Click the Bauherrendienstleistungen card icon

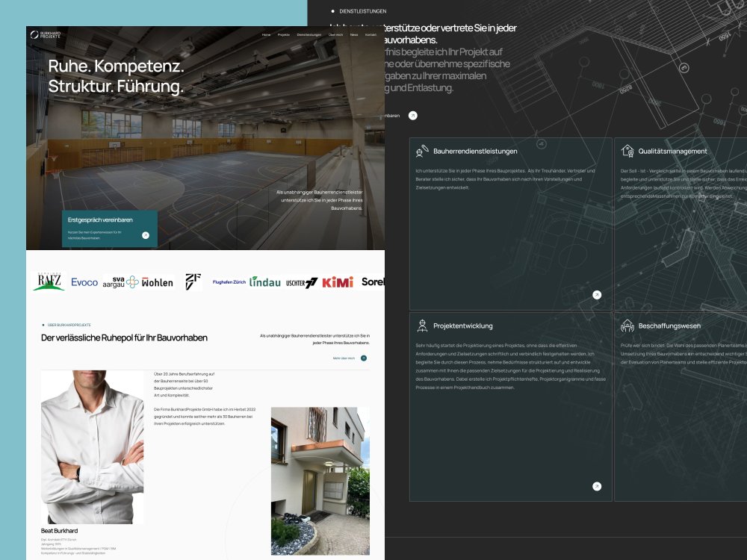pos(422,151)
